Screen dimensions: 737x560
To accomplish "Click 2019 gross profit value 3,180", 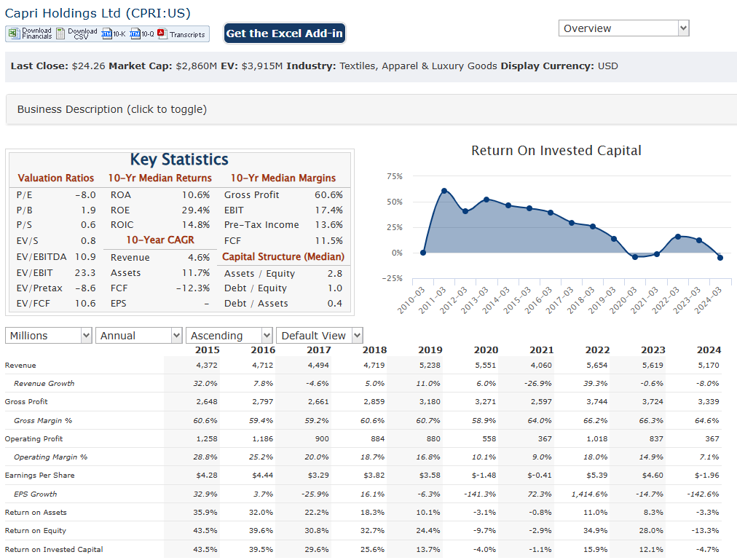I will click(x=430, y=402).
